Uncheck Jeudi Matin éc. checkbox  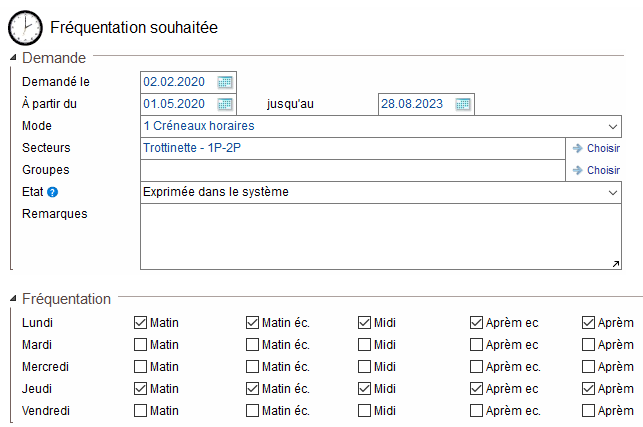(x=253, y=389)
